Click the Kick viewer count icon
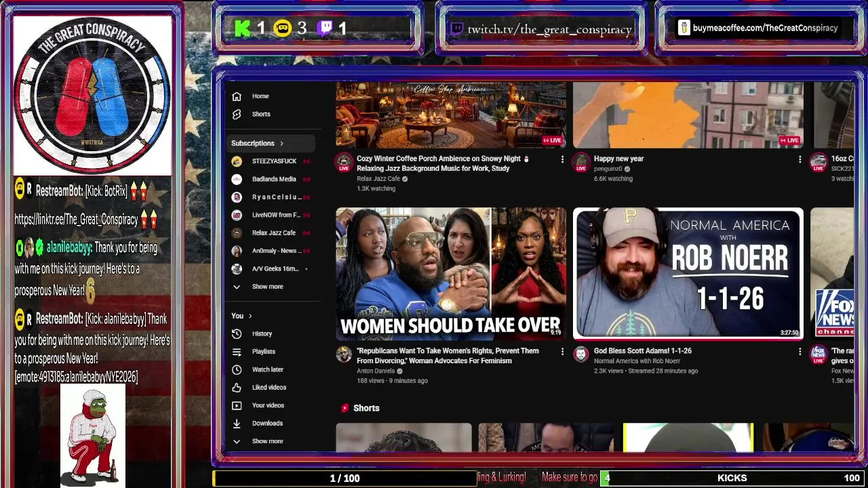Image resolution: width=868 pixels, height=488 pixels. [242, 28]
